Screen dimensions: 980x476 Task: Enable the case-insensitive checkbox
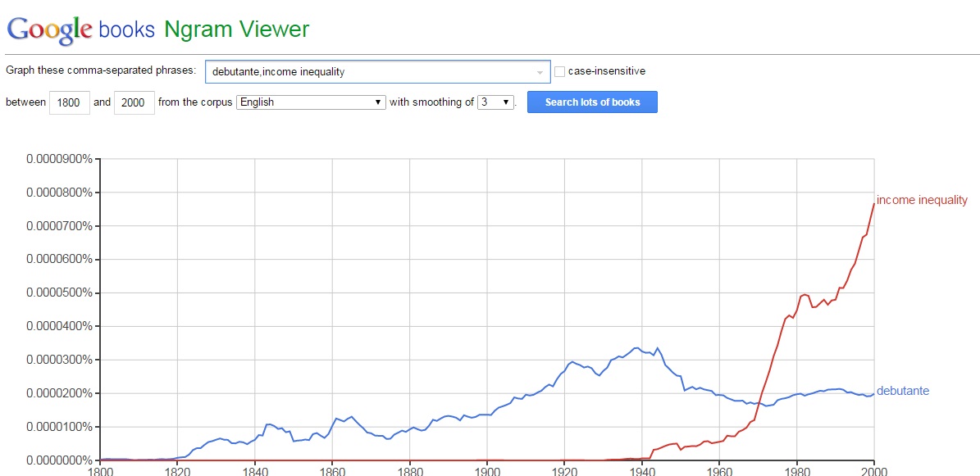pos(560,71)
